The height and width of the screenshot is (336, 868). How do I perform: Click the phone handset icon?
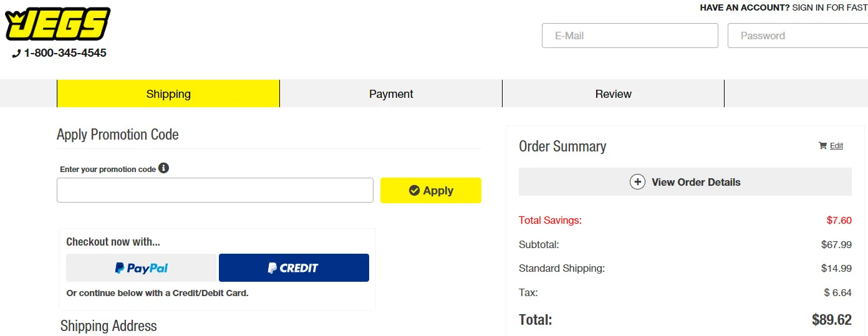pyautogui.click(x=16, y=54)
